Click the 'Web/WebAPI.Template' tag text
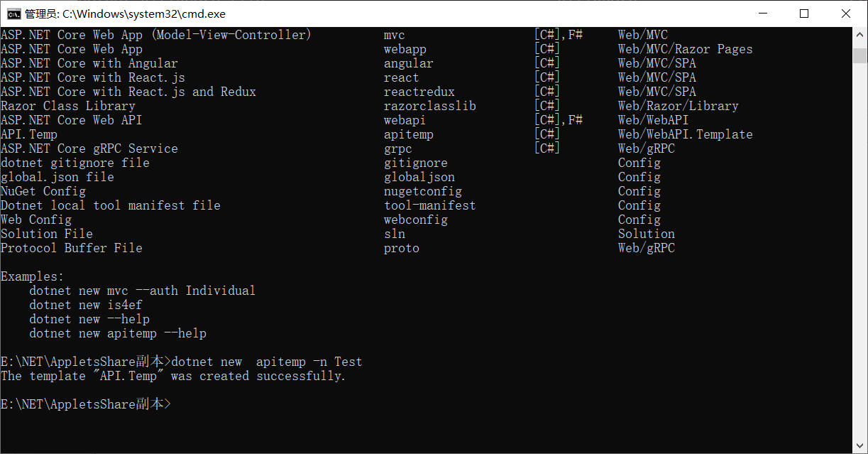 click(x=685, y=134)
